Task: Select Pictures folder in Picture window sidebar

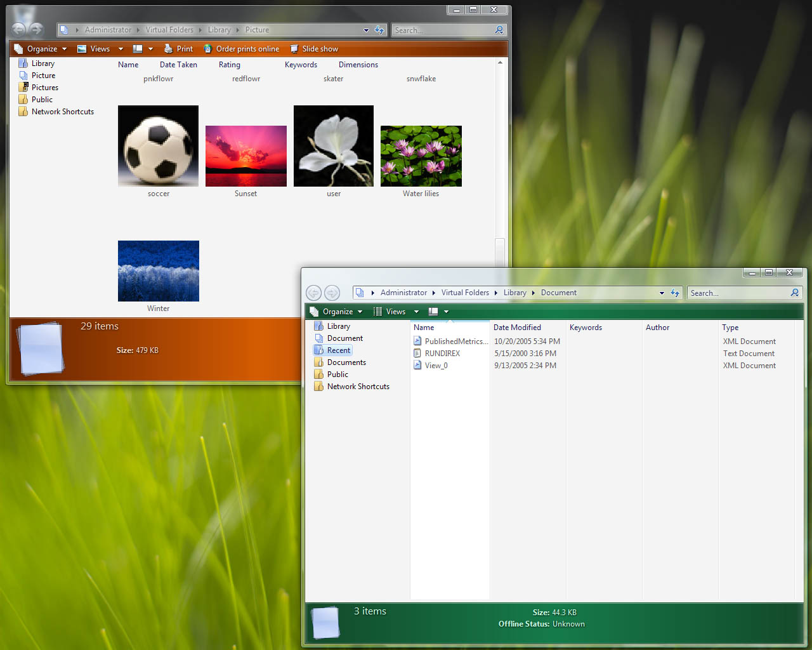Action: 39,88
